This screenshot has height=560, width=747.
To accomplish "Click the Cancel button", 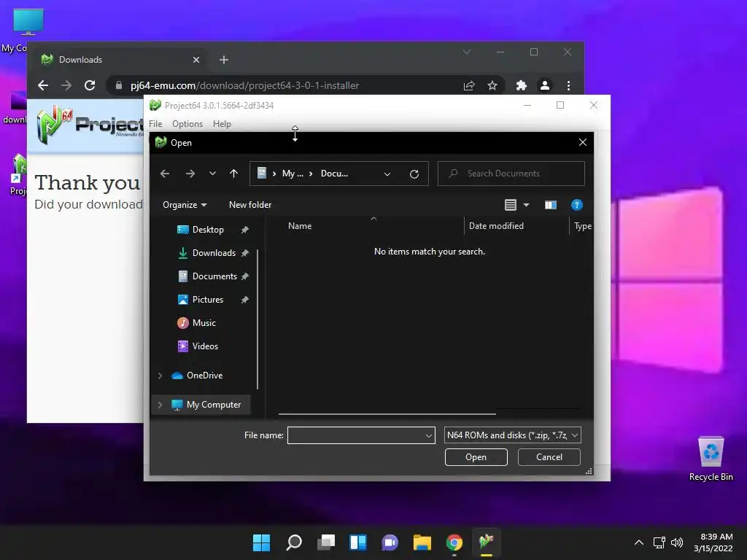I will point(549,457).
